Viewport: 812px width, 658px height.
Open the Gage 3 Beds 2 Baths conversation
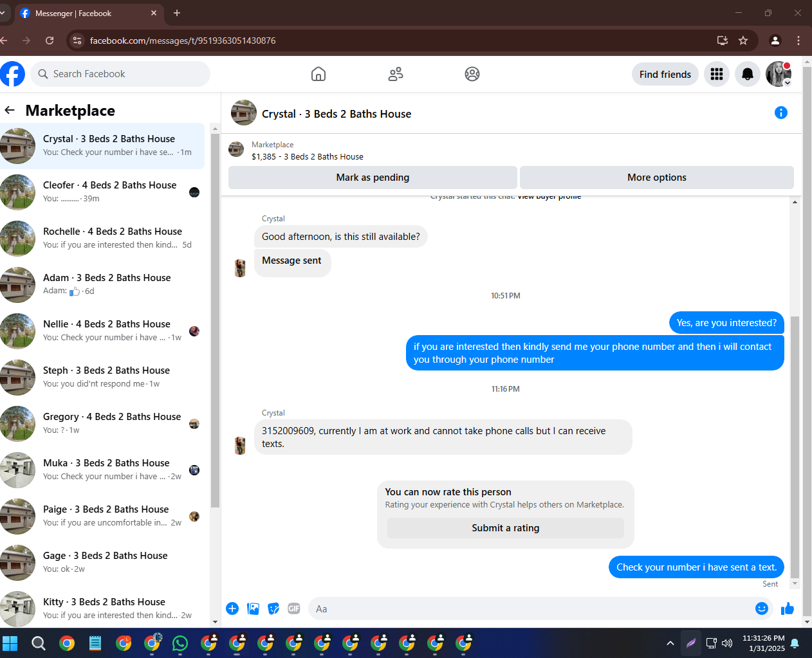coord(102,563)
